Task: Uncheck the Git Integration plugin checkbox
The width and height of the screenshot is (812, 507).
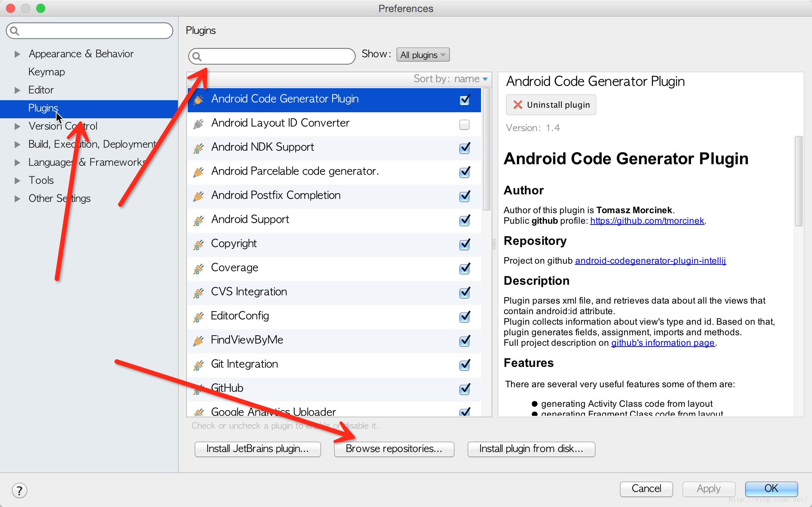Action: tap(464, 365)
